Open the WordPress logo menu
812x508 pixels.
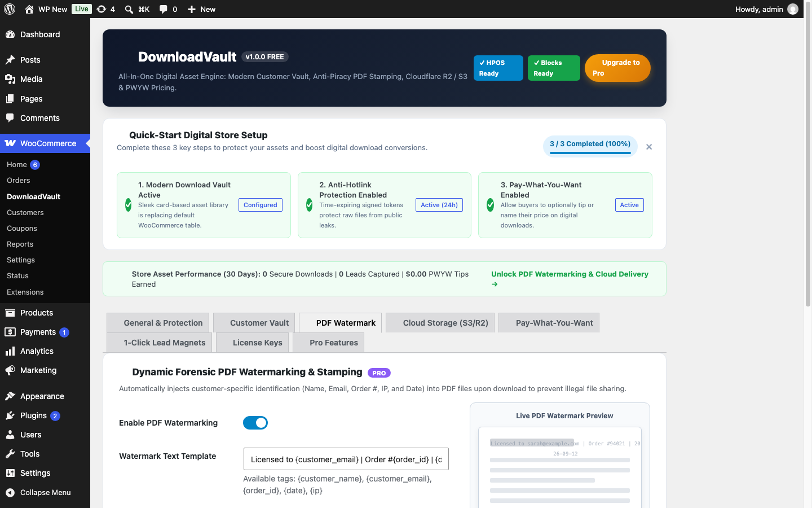click(10, 9)
